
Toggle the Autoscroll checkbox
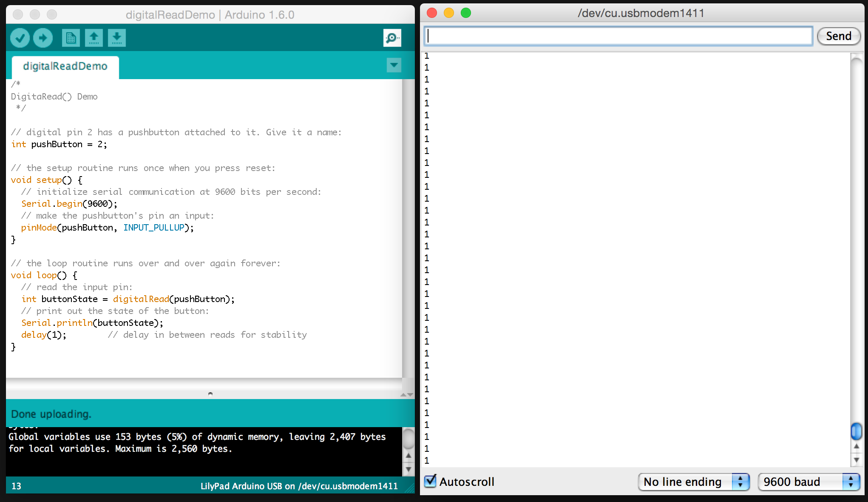pyautogui.click(x=430, y=481)
